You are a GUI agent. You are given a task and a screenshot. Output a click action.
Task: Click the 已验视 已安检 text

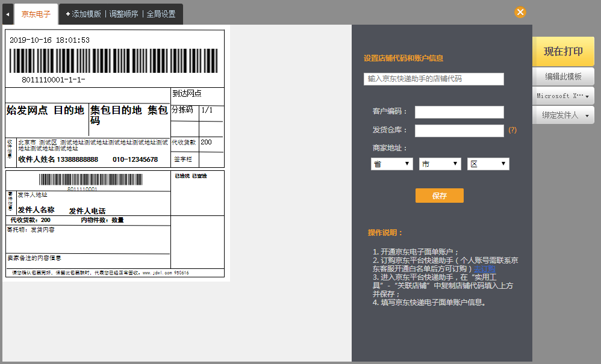pyautogui.click(x=191, y=176)
